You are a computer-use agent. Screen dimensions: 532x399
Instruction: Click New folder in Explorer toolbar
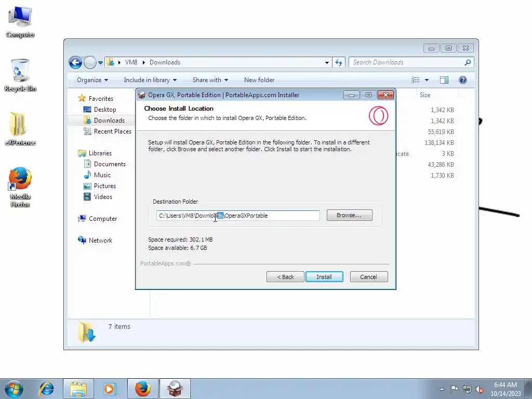(259, 80)
